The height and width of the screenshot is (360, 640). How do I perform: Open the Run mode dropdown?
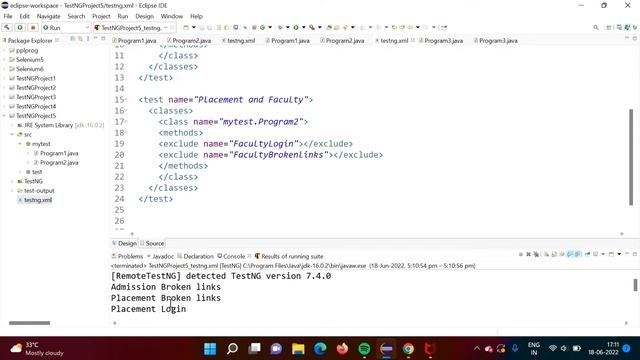pyautogui.click(x=66, y=27)
